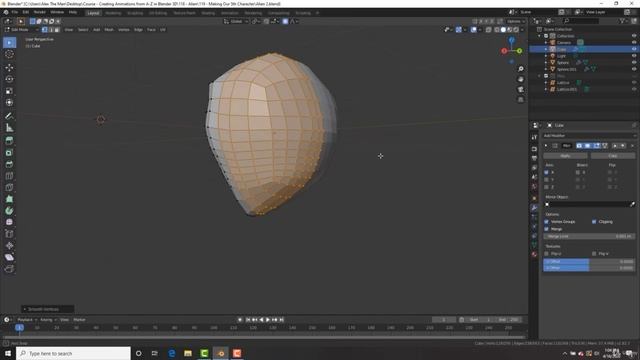Select the Bevel tool
Screen dimensions: 640x360
tap(9, 164)
